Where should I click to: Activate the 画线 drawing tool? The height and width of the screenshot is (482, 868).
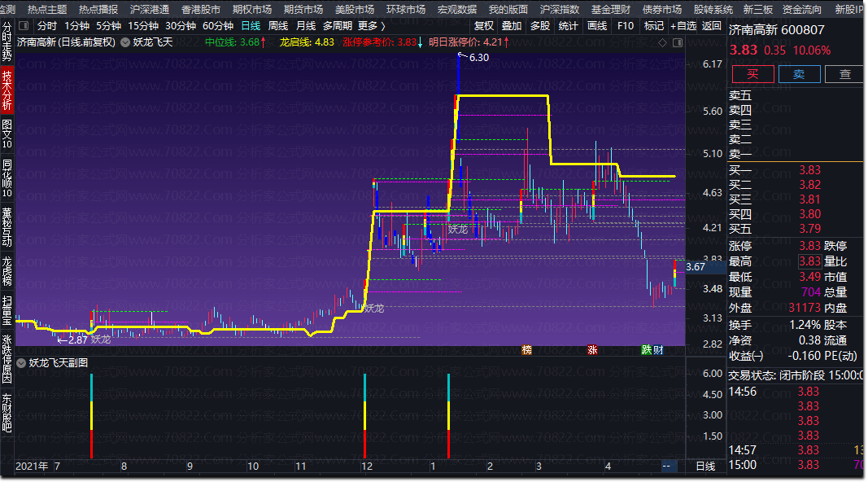597,26
